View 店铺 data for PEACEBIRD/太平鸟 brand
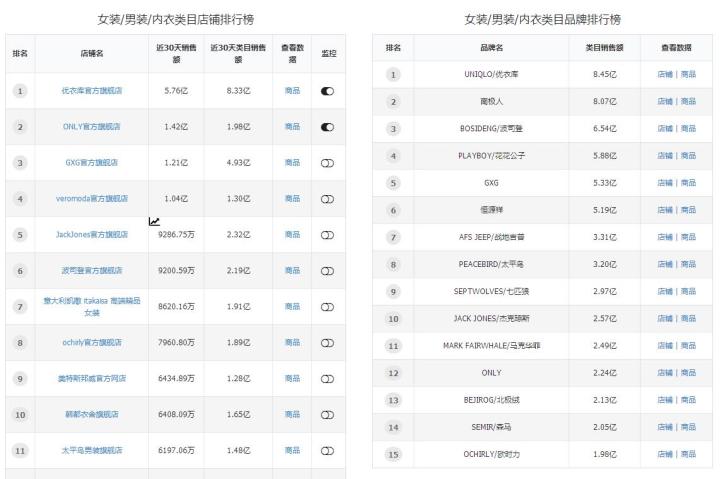Image resolution: width=720 pixels, height=479 pixels. click(x=665, y=264)
